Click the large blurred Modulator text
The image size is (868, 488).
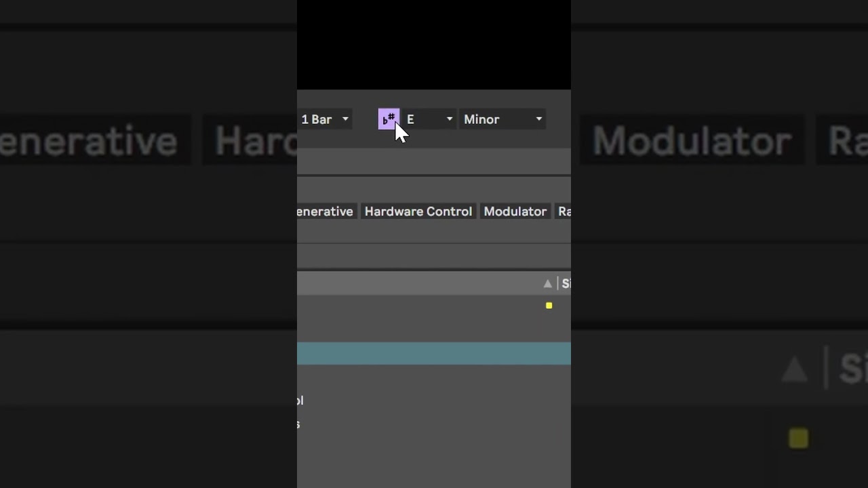pyautogui.click(x=692, y=142)
